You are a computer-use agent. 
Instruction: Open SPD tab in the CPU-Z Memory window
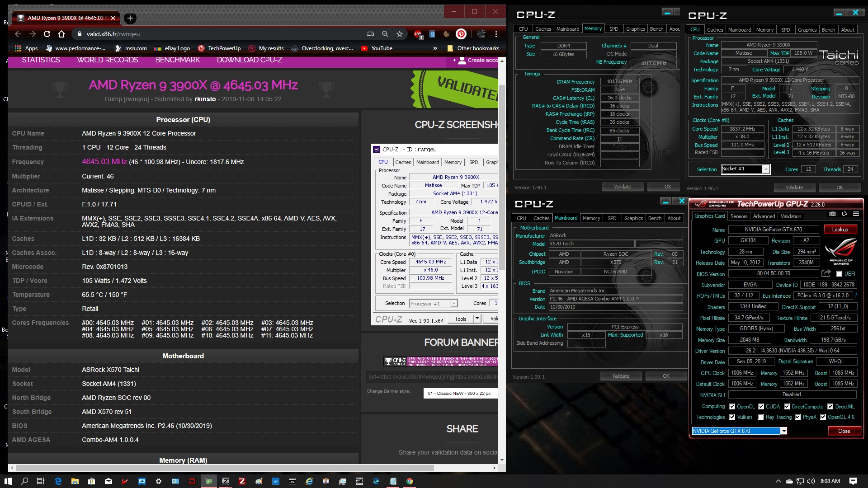(x=614, y=29)
